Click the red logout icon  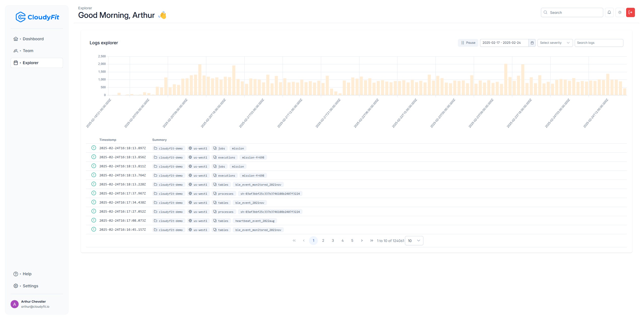[631, 12]
